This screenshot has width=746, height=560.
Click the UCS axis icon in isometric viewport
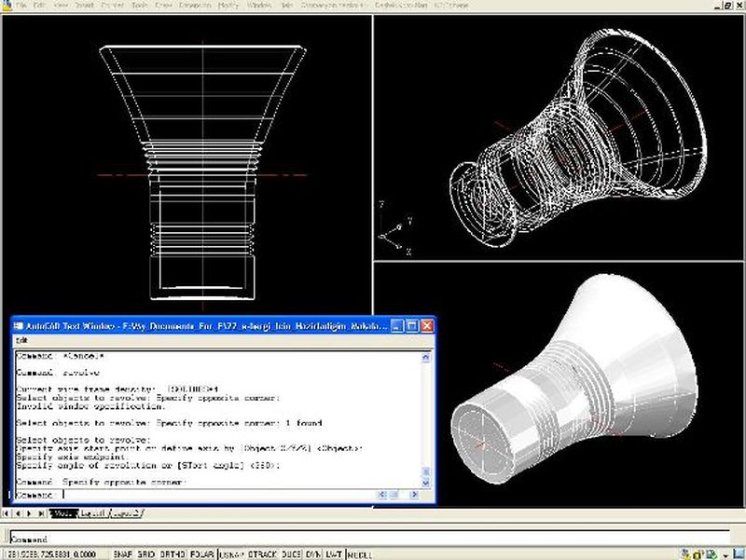point(395,226)
